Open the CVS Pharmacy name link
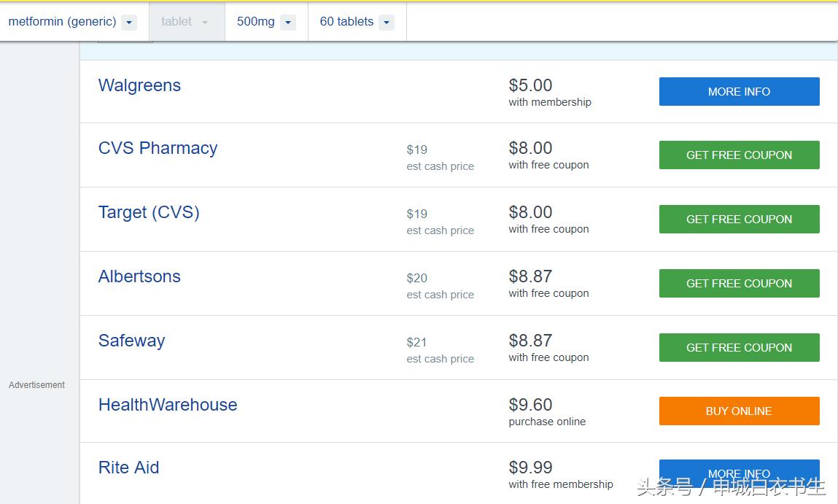This screenshot has height=504, width=838. pyautogui.click(x=158, y=148)
